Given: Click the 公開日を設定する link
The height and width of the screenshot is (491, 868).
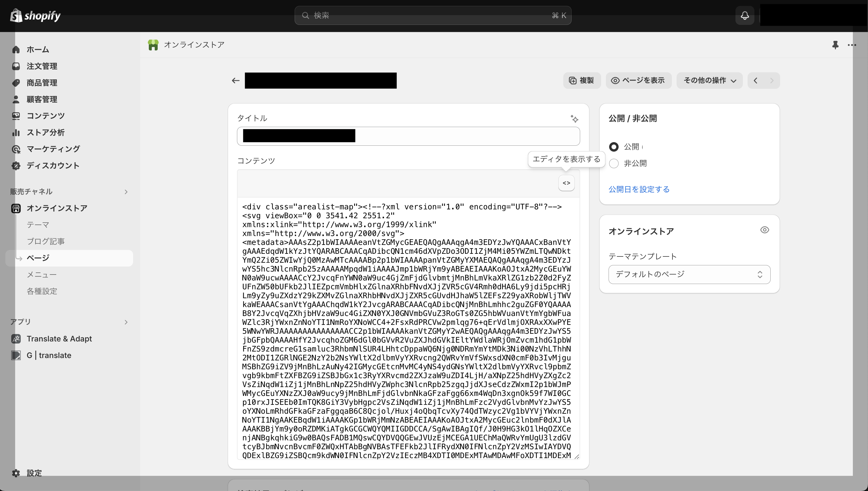Looking at the screenshot, I should pos(639,189).
